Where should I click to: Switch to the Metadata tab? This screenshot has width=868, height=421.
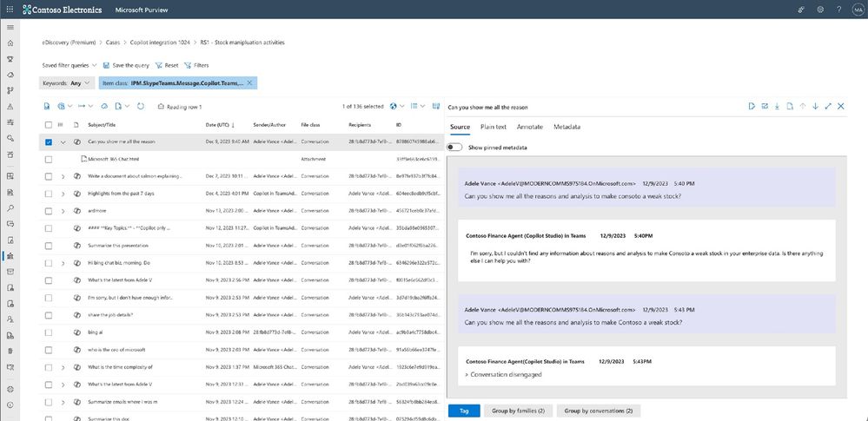click(x=567, y=127)
